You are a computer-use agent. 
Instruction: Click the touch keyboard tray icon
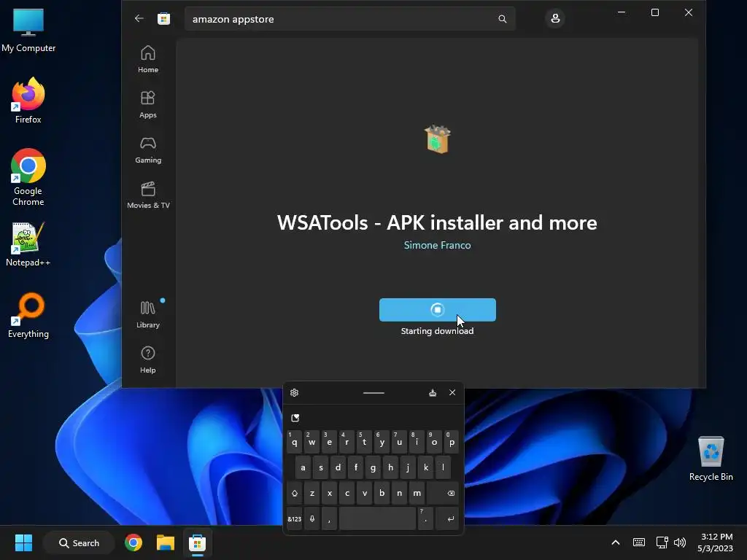[639, 542]
